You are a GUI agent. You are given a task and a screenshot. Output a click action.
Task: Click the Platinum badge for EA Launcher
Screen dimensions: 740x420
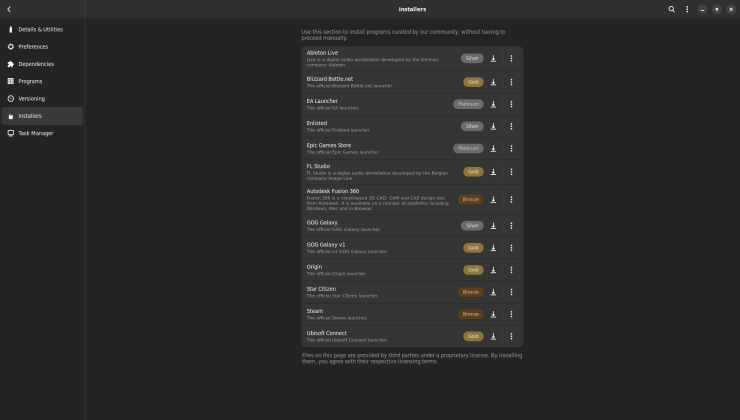point(468,104)
